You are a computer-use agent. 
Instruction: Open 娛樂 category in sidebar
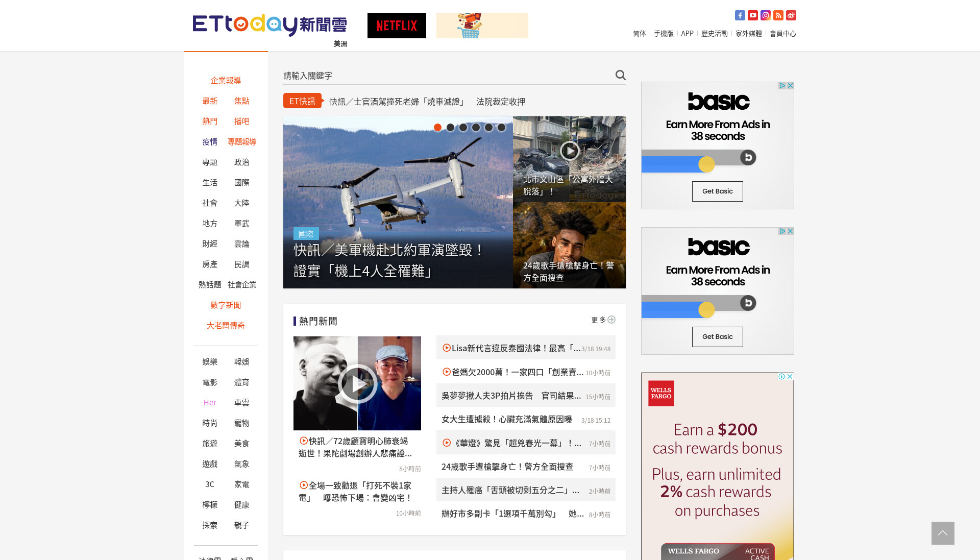[210, 362]
